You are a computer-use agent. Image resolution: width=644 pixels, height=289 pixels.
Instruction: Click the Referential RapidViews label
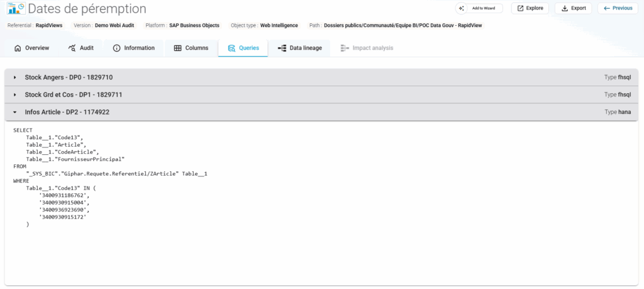35,25
